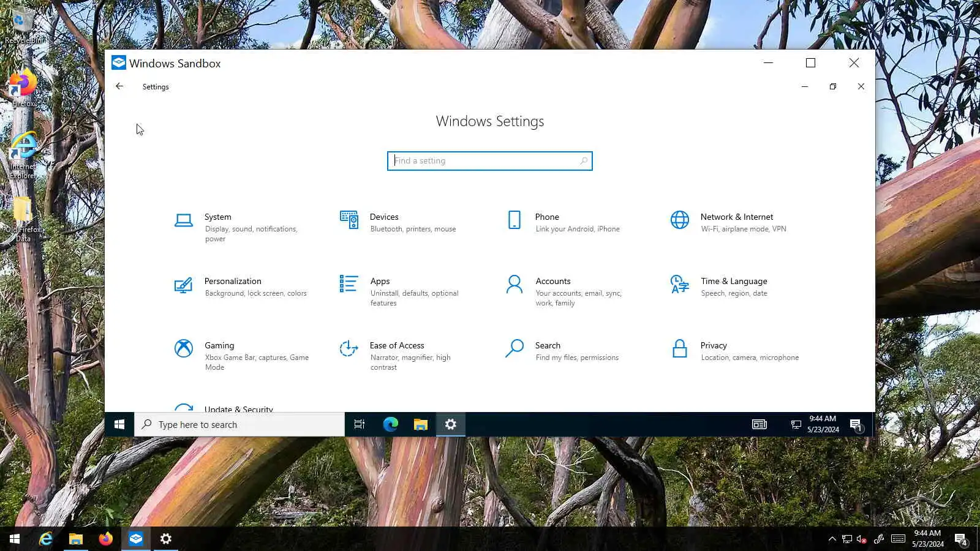The width and height of the screenshot is (980, 551).
Task: Click the sandbox network tray icon
Action: click(796, 424)
